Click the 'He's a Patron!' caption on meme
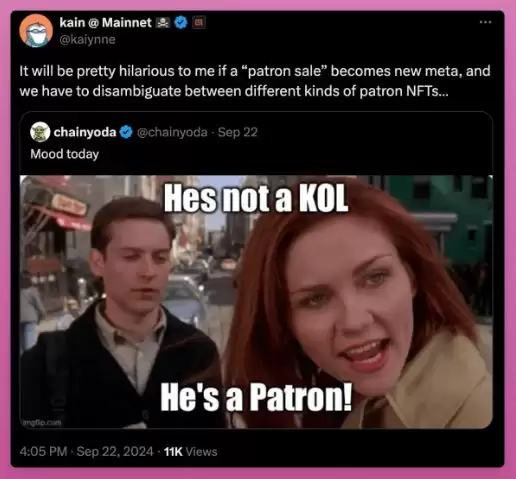Image resolution: width=516 pixels, height=479 pixels. click(x=256, y=397)
